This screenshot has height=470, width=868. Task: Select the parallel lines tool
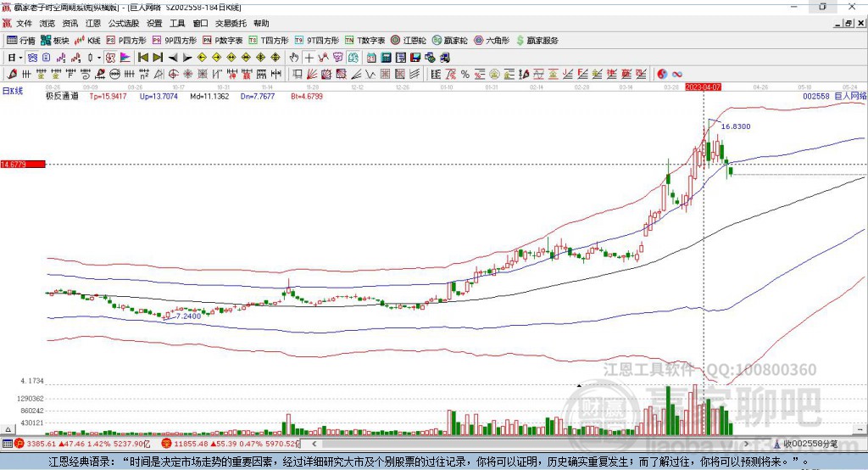point(415,74)
